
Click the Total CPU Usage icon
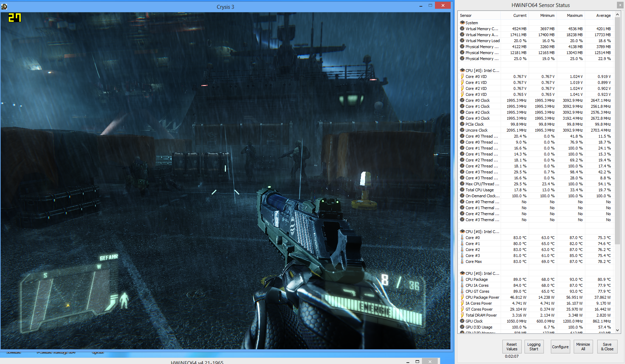click(462, 190)
